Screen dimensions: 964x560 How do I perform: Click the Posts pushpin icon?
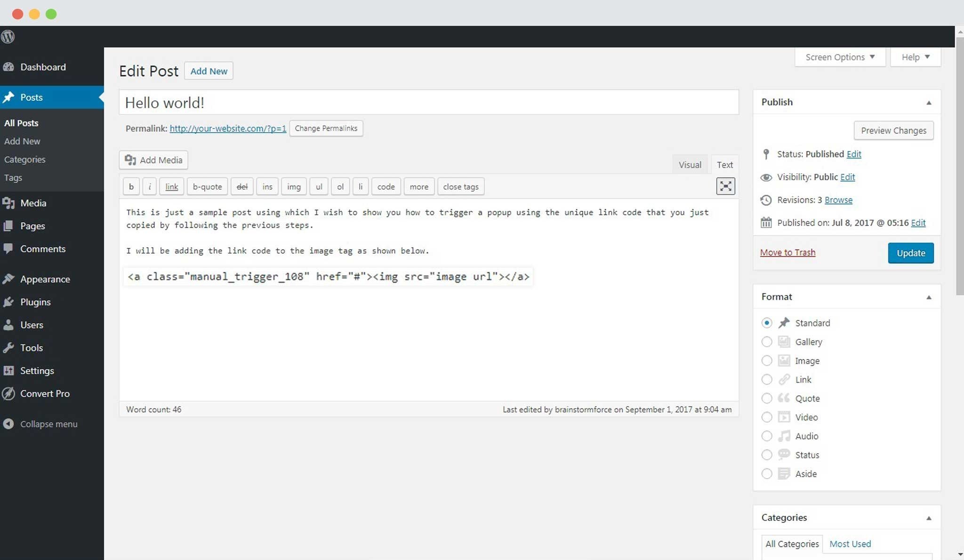8,97
